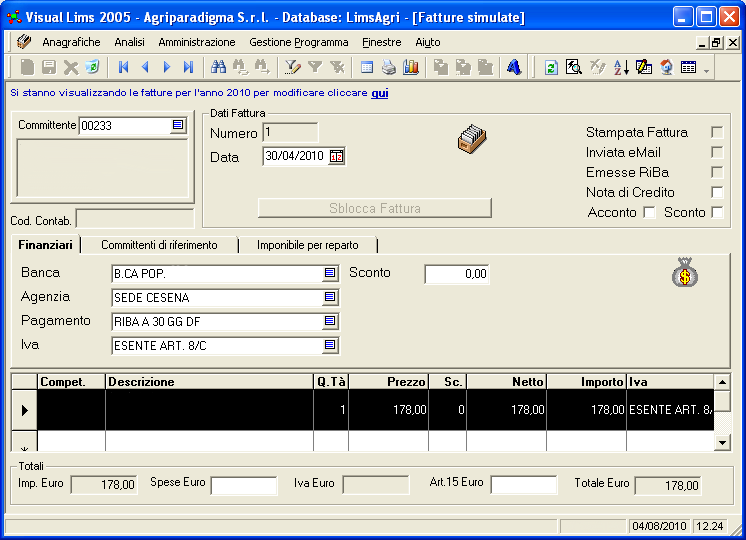This screenshot has height=540, width=746.
Task: Click the calendar grid toolbar icon
Action: pos(688,68)
